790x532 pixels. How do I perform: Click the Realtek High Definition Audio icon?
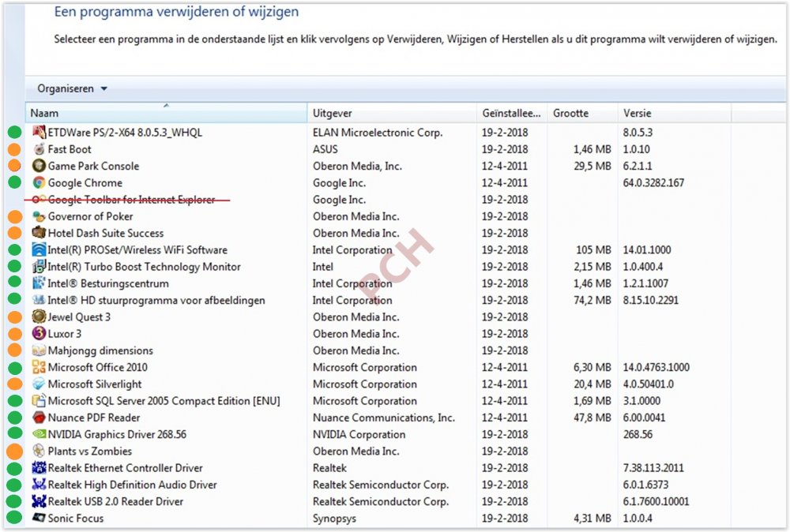(39, 484)
